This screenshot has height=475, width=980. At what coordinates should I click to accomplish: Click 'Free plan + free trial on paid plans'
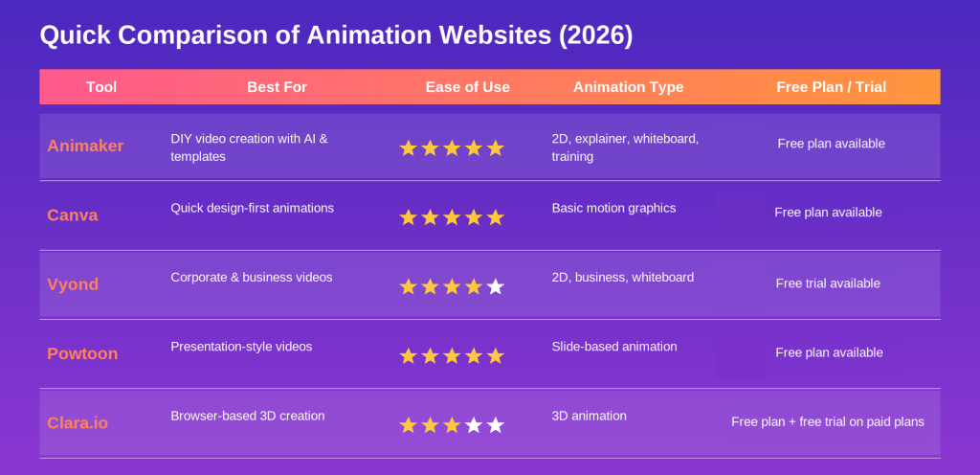tap(828, 422)
